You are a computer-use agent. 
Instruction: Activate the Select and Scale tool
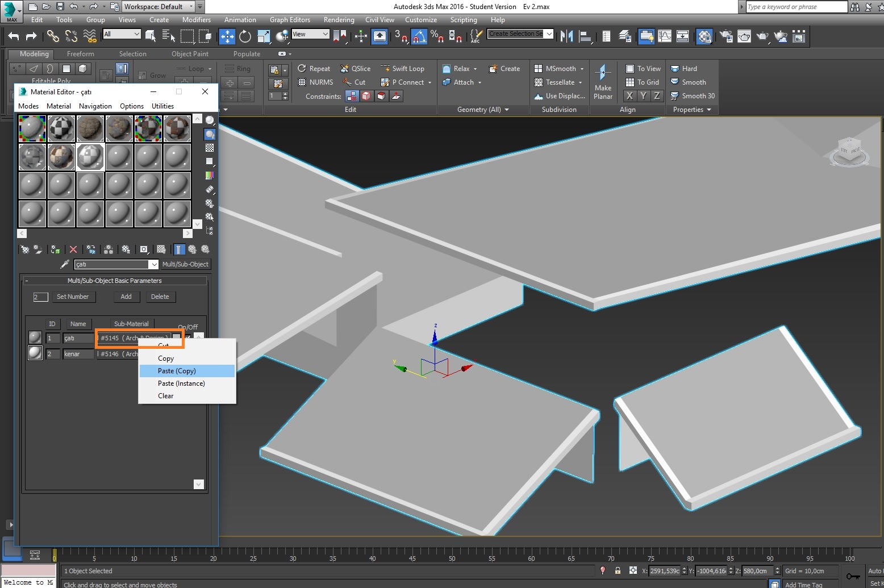pos(264,36)
